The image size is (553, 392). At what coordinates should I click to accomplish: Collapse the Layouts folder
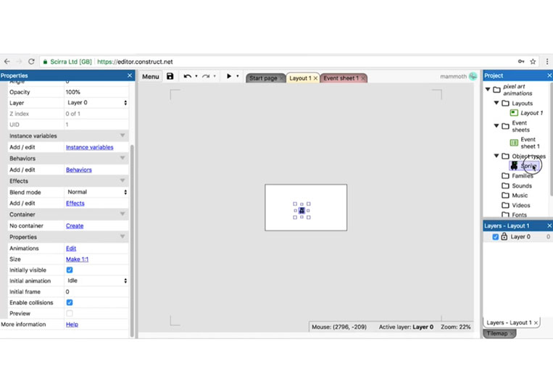496,103
